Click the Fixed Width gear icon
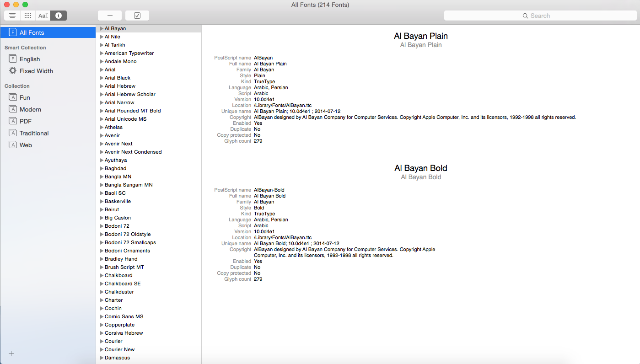Image resolution: width=640 pixels, height=364 pixels. click(x=13, y=71)
